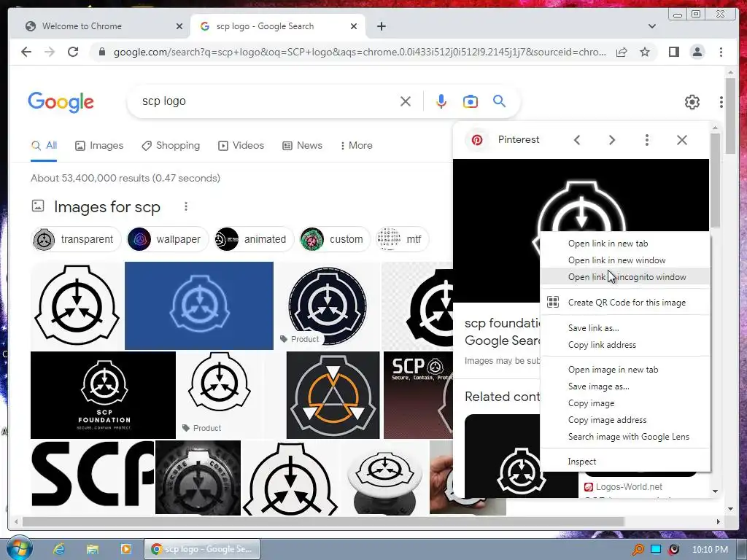Choose Copy image address

(625, 419)
